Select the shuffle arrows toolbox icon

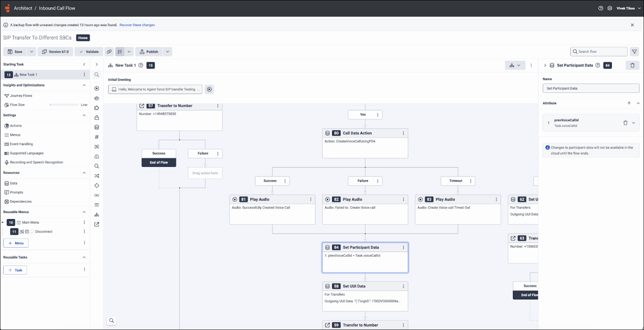coord(96,176)
